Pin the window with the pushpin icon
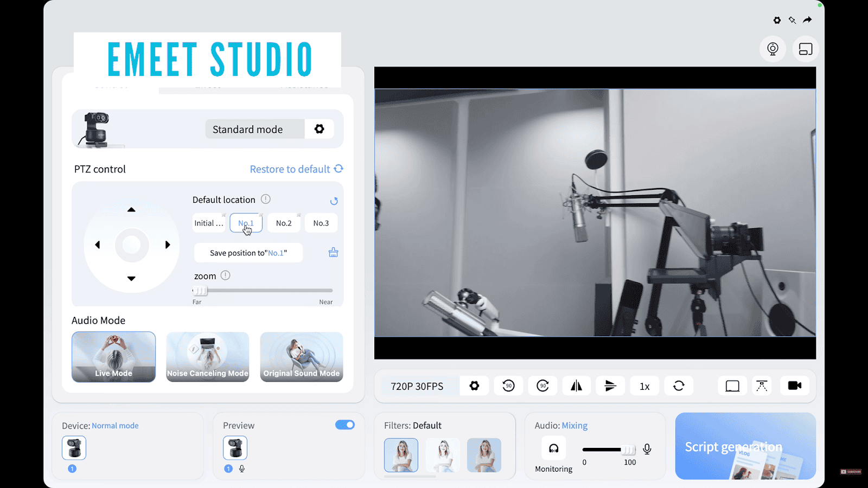This screenshot has width=868, height=488. (792, 20)
